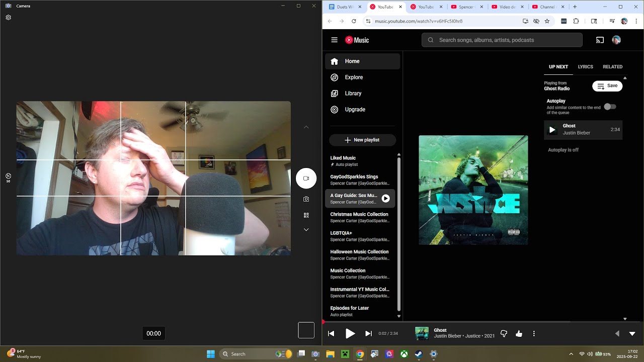Open the hamburger guide menu in YouTube Music
The width and height of the screenshot is (644, 362).
pos(334,40)
